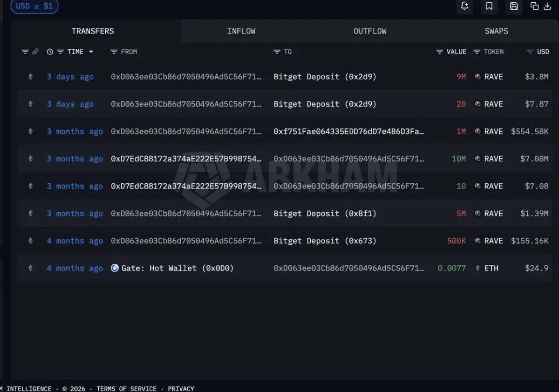Screen dimensions: 559x392
Task: Switch to the SWAPS tab
Action: click(496, 31)
